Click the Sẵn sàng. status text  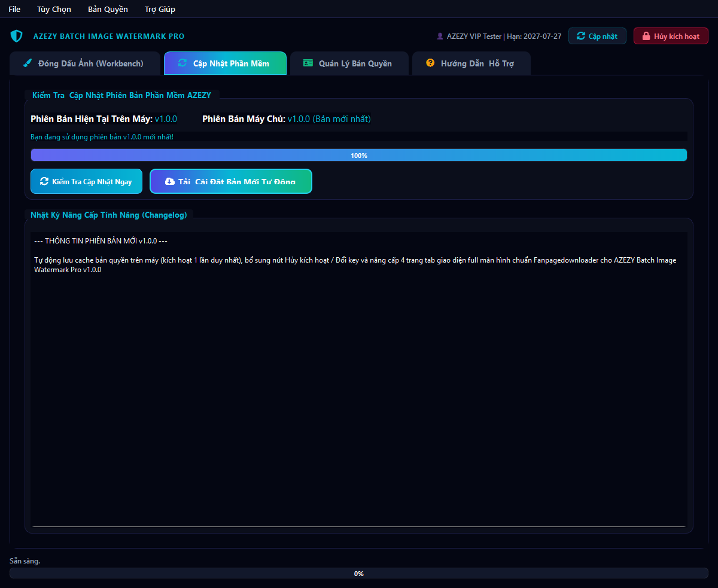[25, 561]
